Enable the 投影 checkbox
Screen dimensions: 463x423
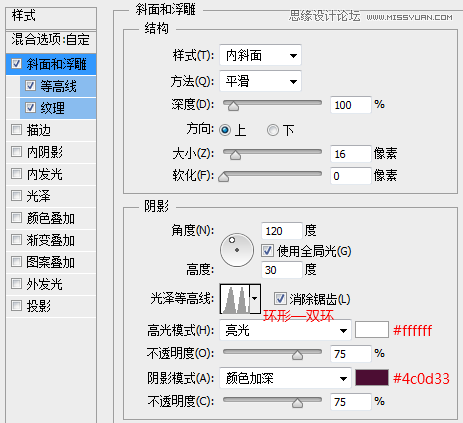tap(16, 306)
